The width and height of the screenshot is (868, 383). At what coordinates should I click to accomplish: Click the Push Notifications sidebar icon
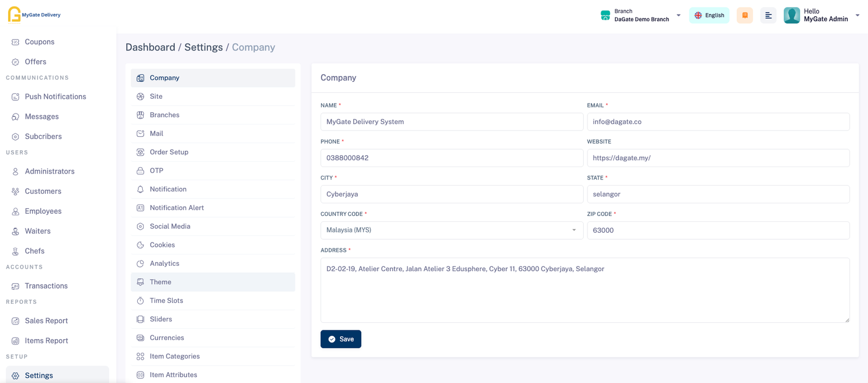[15, 97]
